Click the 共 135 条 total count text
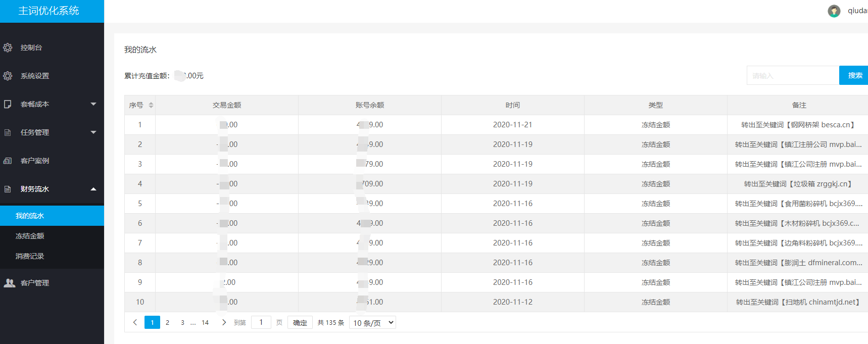The height and width of the screenshot is (344, 868). [331, 322]
